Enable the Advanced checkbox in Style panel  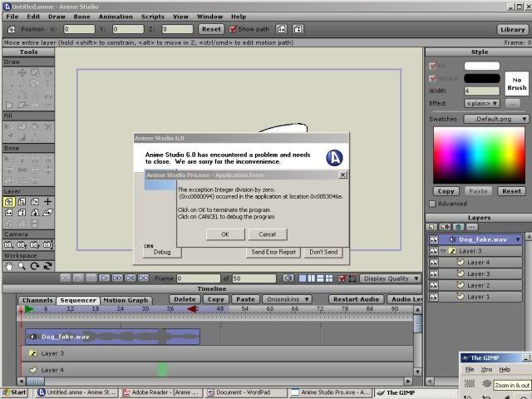(432, 204)
